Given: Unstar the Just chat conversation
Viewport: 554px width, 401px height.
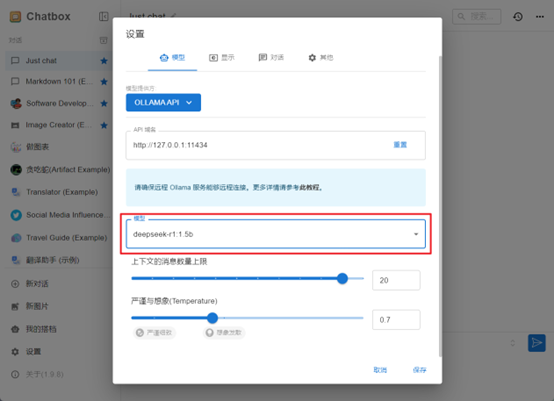Looking at the screenshot, I should [x=104, y=61].
